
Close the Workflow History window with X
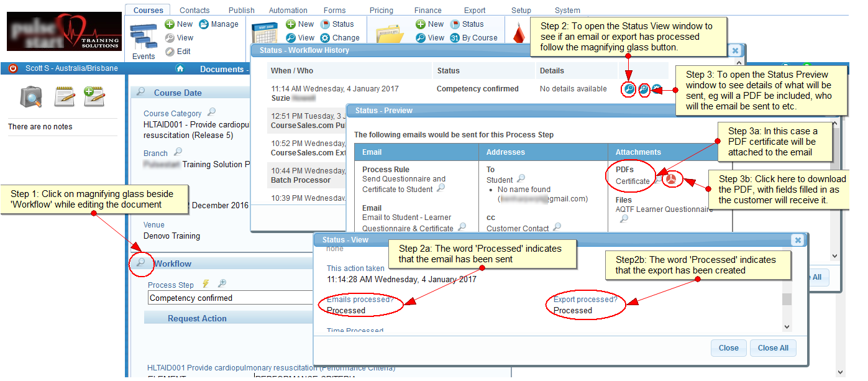click(x=735, y=51)
